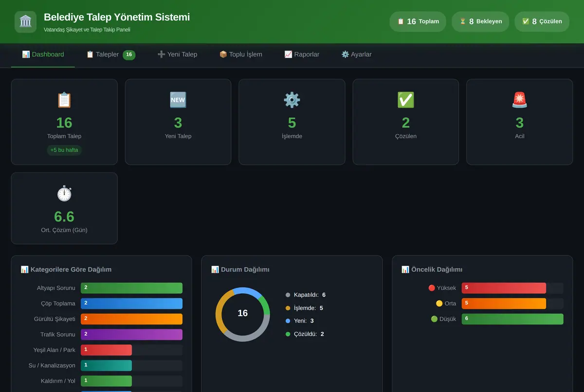The width and height of the screenshot is (584, 392).
Task: Click the amber İşlemde legend dot
Action: (x=288, y=308)
